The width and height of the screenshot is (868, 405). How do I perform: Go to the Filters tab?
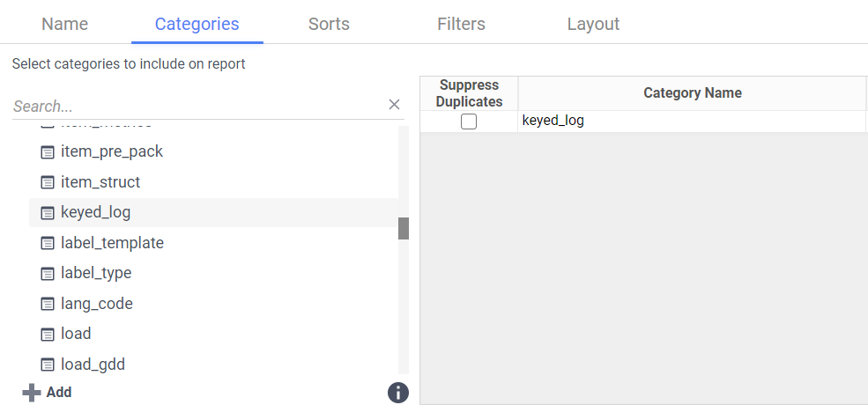tap(461, 24)
